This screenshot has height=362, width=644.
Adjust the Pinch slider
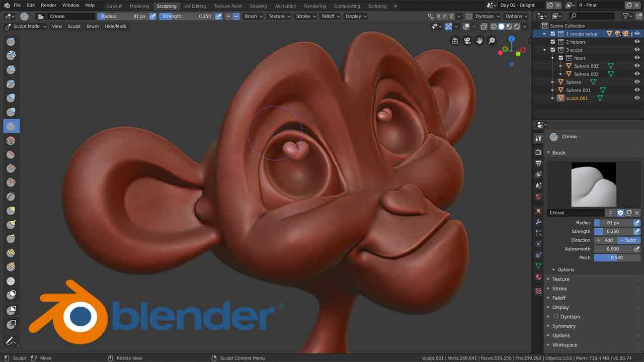point(616,257)
